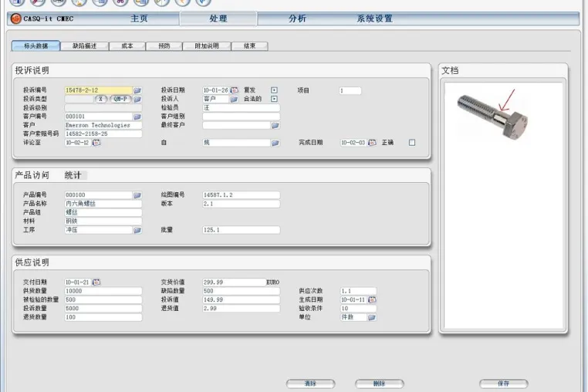Screen dimensions: 588x392
Task: Click calendar icon beside 评论至 date
Action: click(x=96, y=143)
